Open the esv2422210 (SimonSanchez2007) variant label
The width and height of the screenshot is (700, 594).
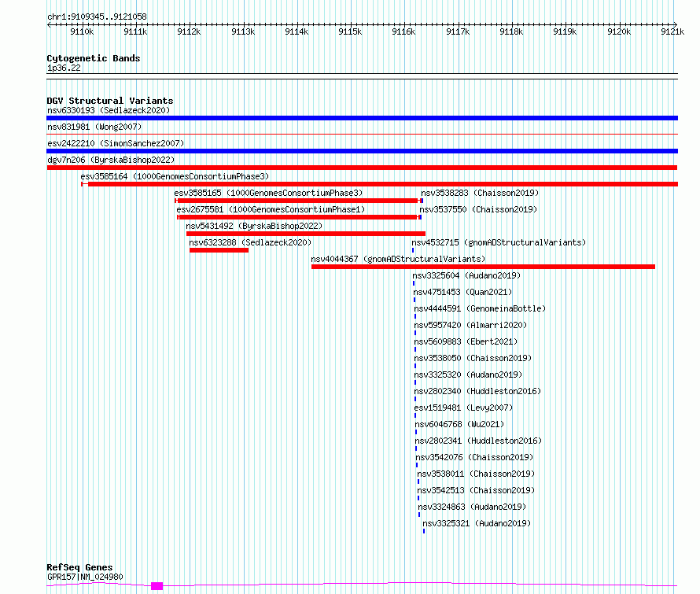tap(116, 143)
